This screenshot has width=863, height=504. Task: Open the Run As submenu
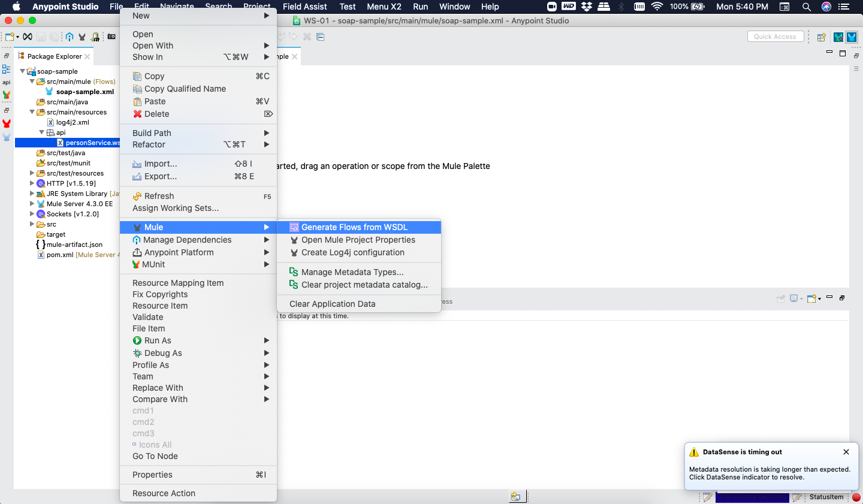point(198,340)
